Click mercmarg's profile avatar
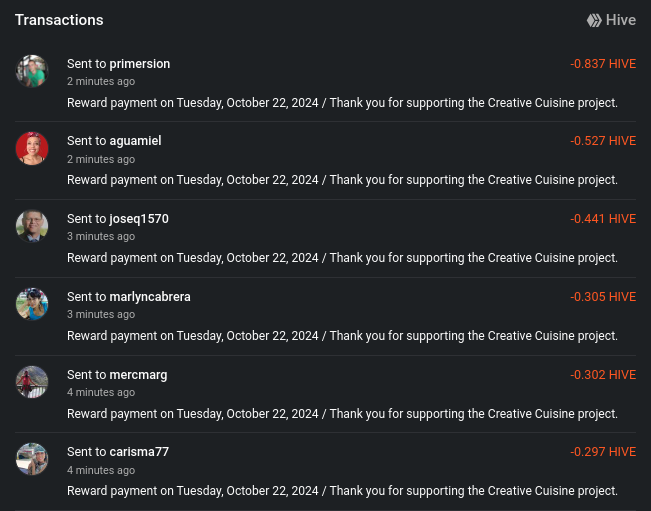 (x=32, y=382)
